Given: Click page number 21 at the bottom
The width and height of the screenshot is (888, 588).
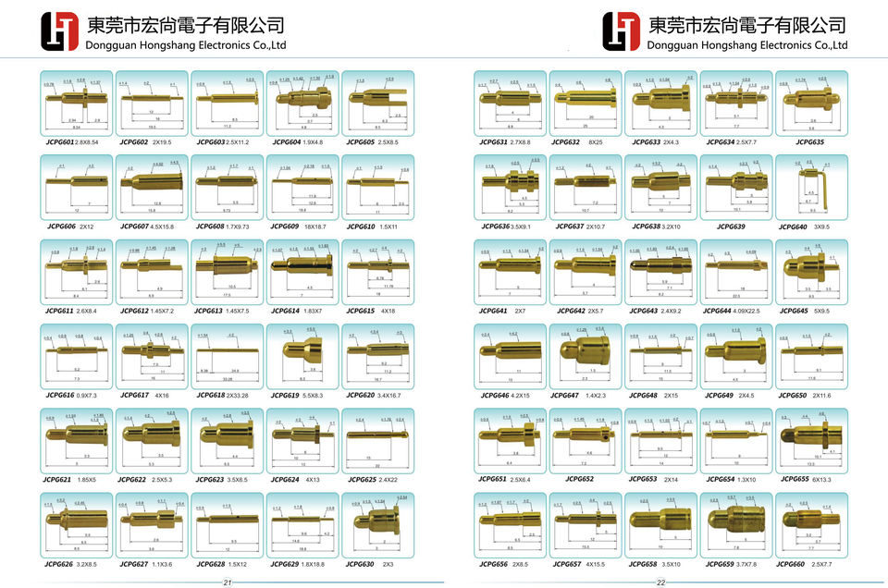Looking at the screenshot, I should tap(228, 582).
